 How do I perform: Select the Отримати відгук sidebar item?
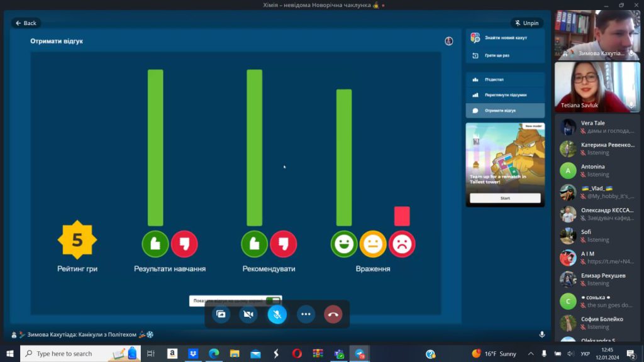point(505,111)
